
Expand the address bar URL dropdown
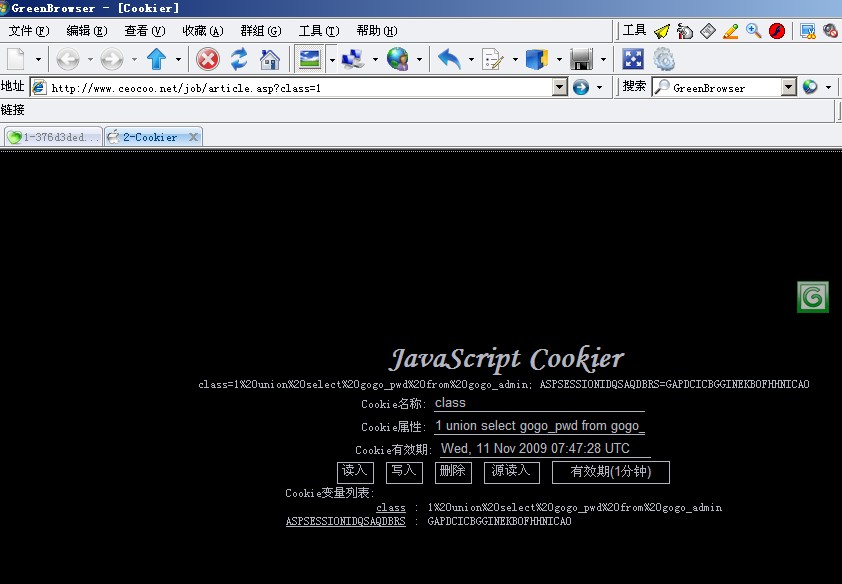point(560,87)
